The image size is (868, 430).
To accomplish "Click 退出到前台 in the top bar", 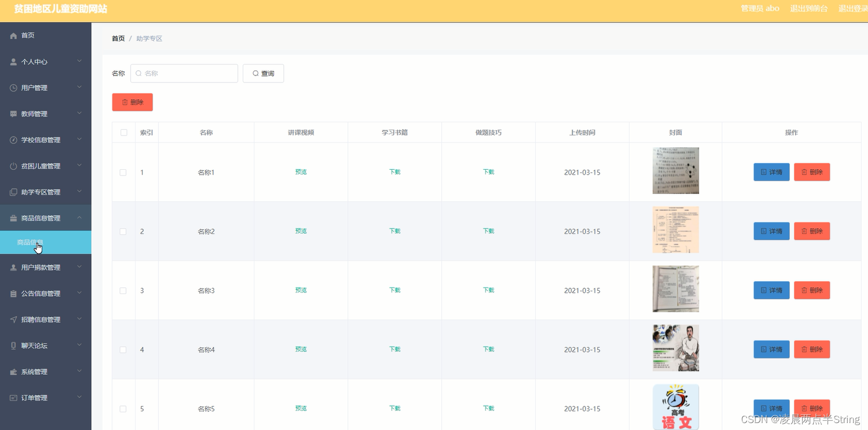I will pyautogui.click(x=809, y=9).
